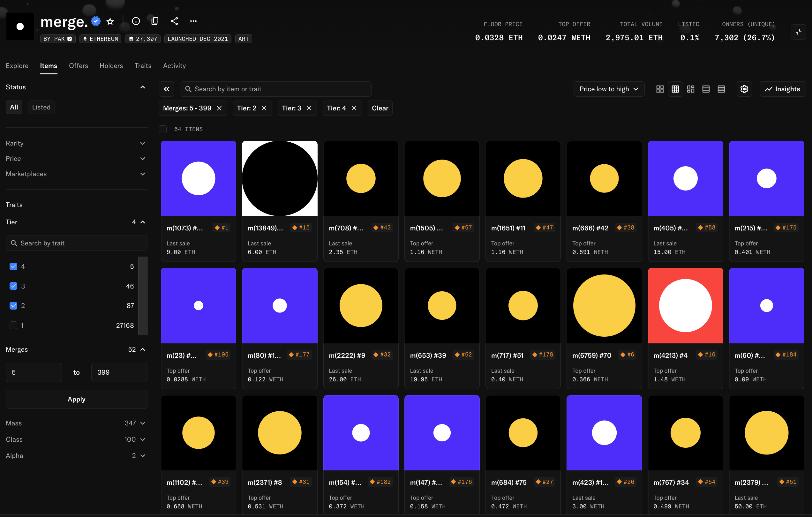Image resolution: width=812 pixels, height=517 pixels.
Task: Uncheck the Tier 4 checkbox
Action: click(13, 266)
